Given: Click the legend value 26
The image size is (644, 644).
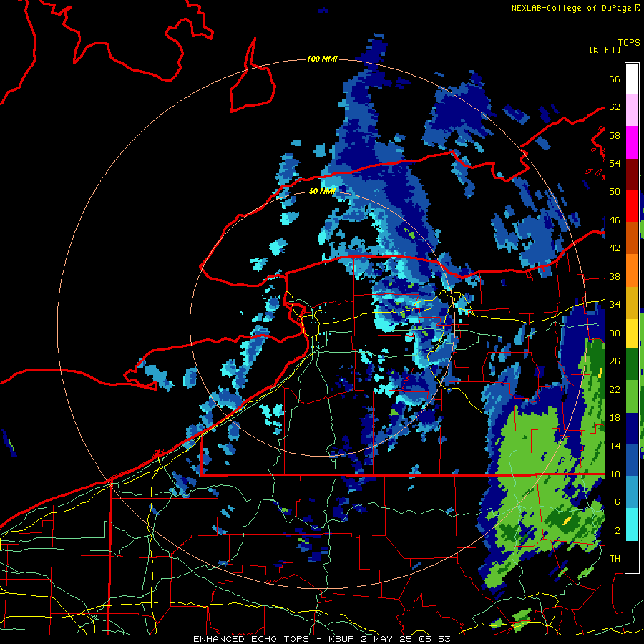Looking at the screenshot, I should (615, 361).
